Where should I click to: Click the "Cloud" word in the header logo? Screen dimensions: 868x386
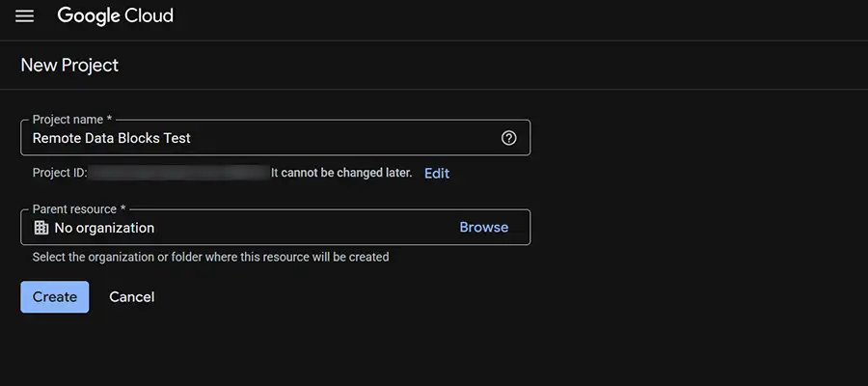tap(149, 16)
